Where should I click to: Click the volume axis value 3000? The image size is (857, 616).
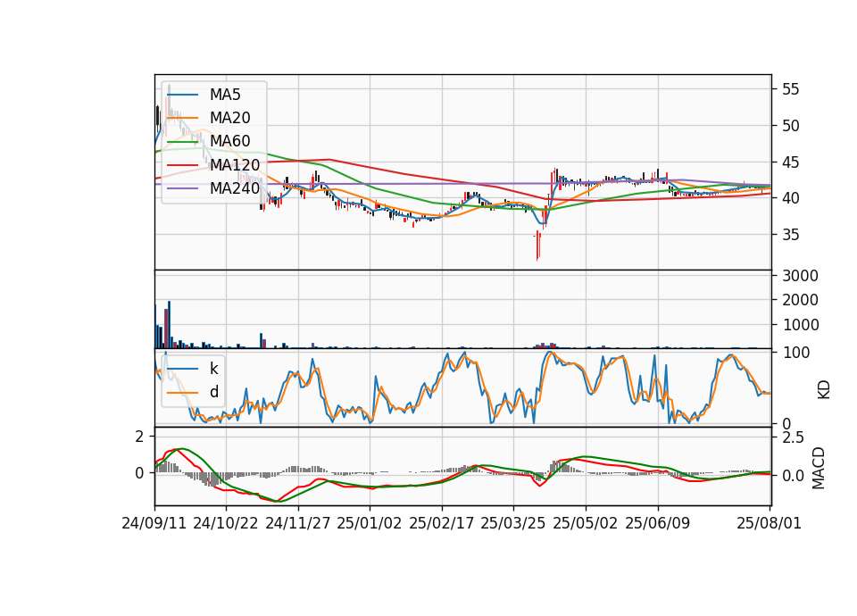coord(800,276)
